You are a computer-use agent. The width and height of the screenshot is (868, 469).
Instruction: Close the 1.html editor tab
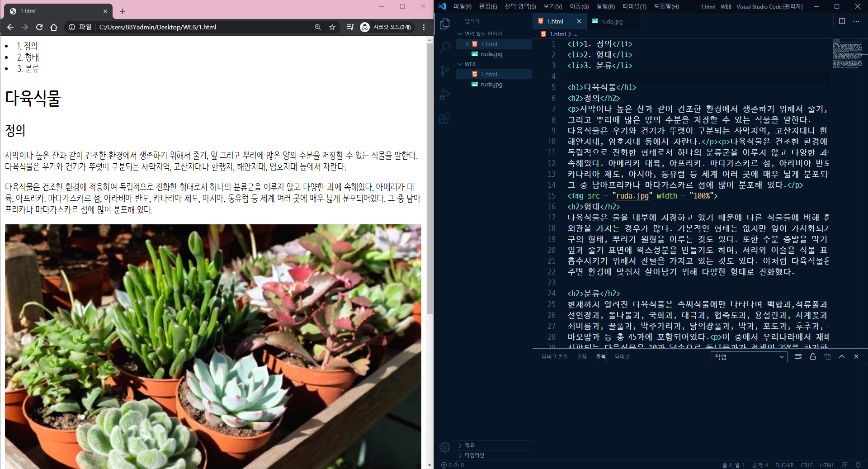pos(579,21)
